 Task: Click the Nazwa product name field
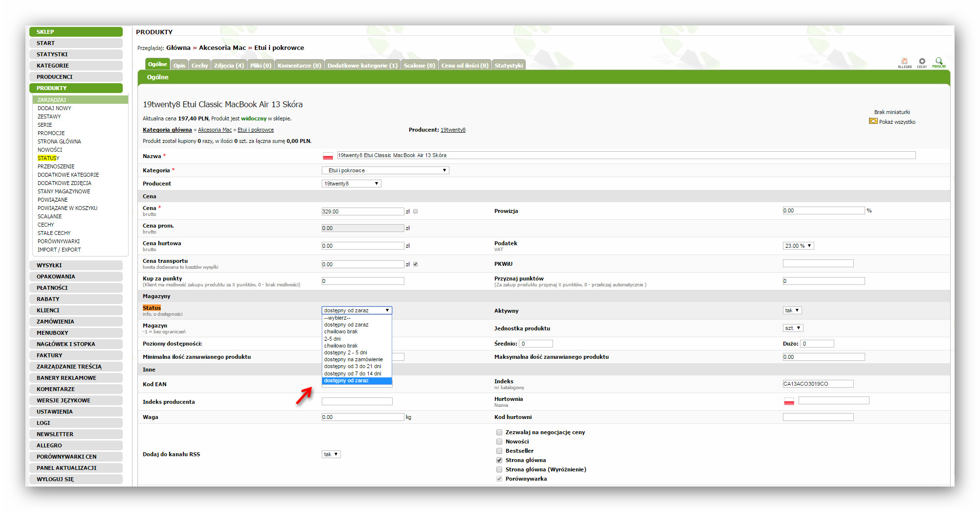click(x=626, y=155)
